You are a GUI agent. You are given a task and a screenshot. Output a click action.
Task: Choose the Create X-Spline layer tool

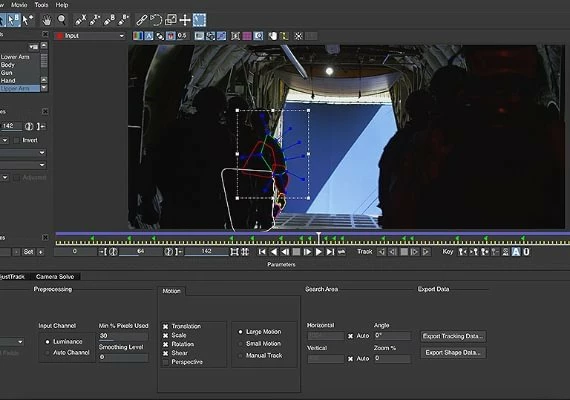coord(80,20)
